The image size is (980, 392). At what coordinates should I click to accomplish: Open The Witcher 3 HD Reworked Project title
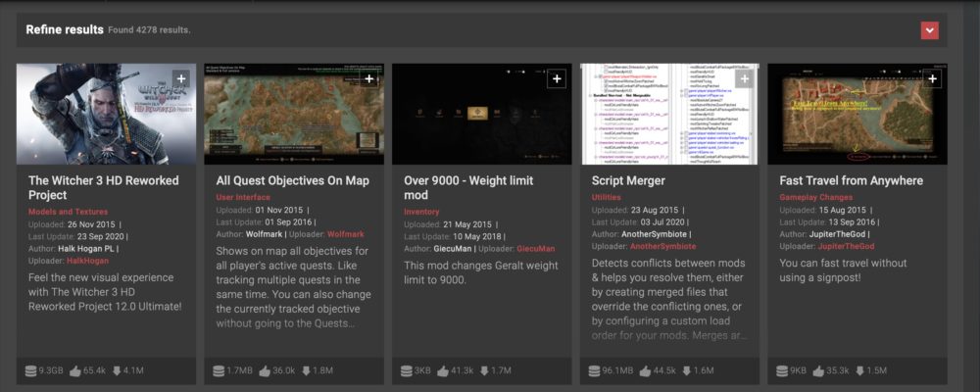[104, 188]
